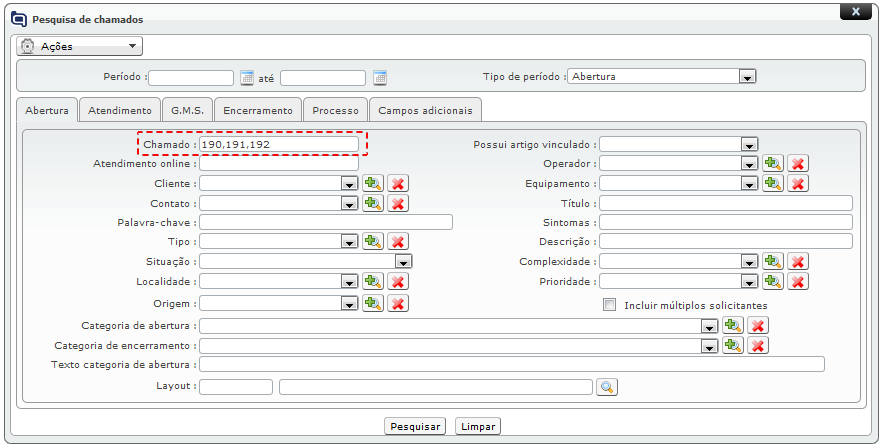Image resolution: width=882 pixels, height=446 pixels.
Task: Expand the Operador dropdown
Action: point(749,164)
